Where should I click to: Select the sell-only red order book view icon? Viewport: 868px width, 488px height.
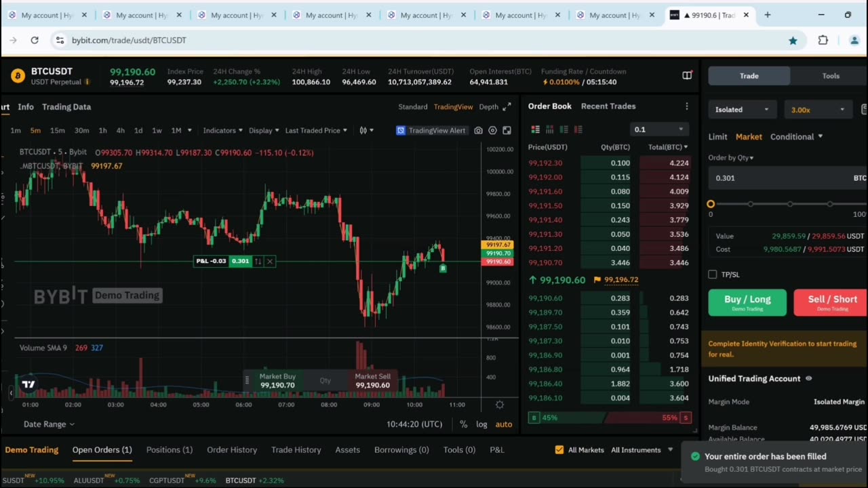(578, 129)
